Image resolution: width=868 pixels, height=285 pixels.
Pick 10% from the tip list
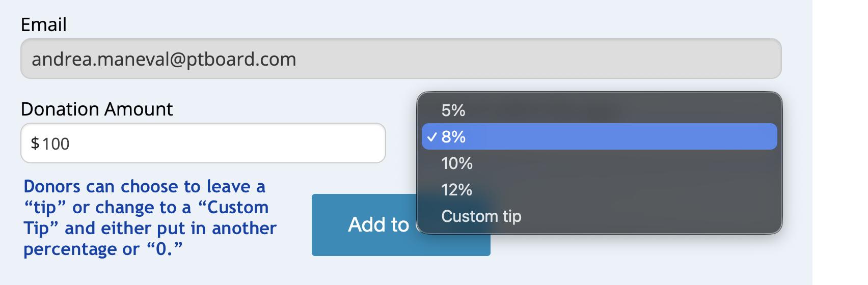(599, 163)
